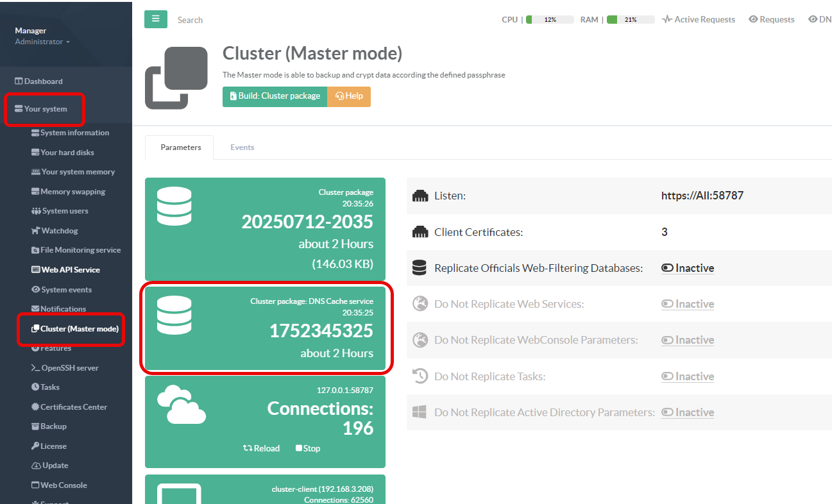Open Watchdog from the sidebar

(59, 231)
